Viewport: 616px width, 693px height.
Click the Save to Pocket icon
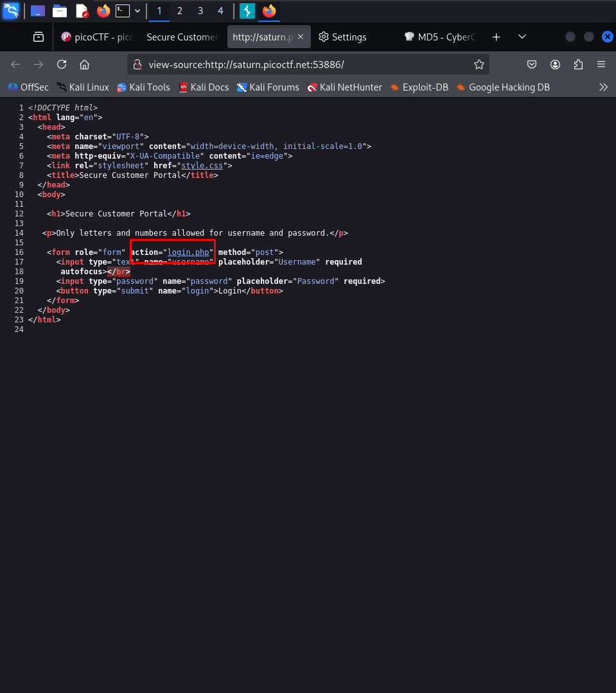tap(532, 64)
